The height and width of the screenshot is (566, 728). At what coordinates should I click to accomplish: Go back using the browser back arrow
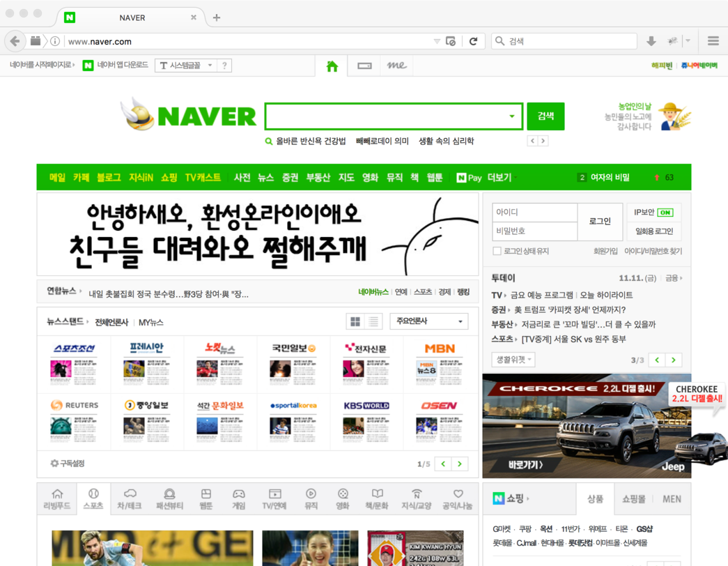15,41
